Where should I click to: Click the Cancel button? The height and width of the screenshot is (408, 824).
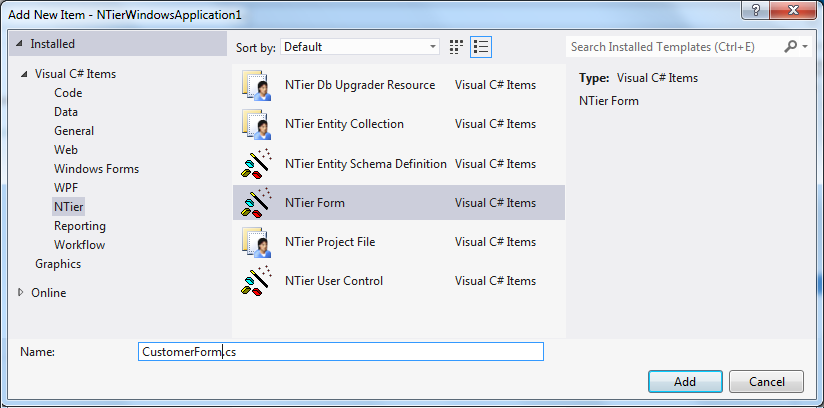click(767, 382)
